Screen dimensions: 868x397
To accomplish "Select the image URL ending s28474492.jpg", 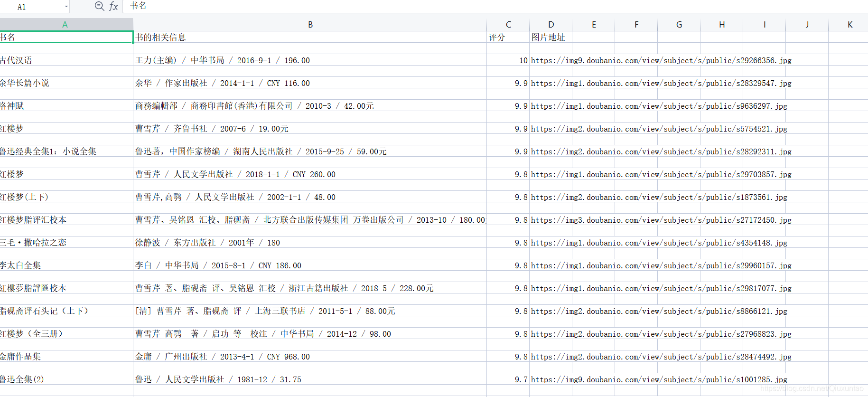I will tap(661, 357).
